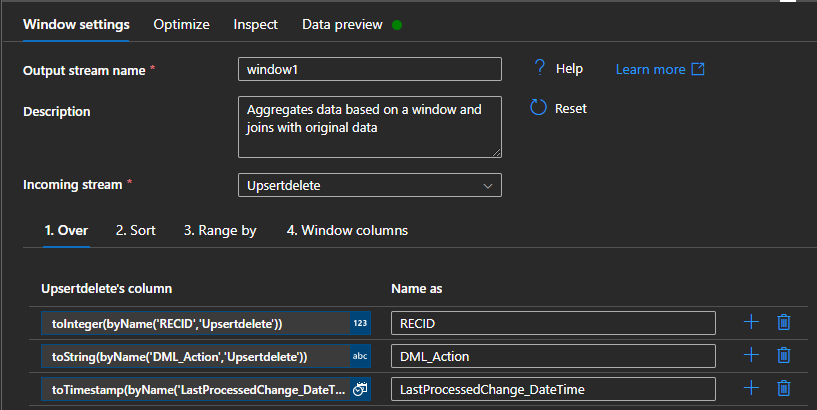The height and width of the screenshot is (410, 817).
Task: Click the green Data preview status dot
Action: click(397, 24)
